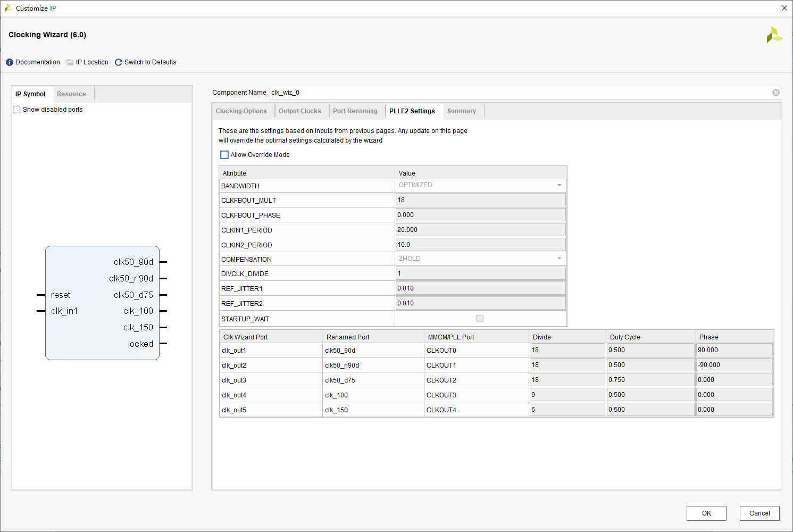Clear the Component Name field with the X icon
Image resolution: width=793 pixels, height=532 pixels.
tap(776, 93)
